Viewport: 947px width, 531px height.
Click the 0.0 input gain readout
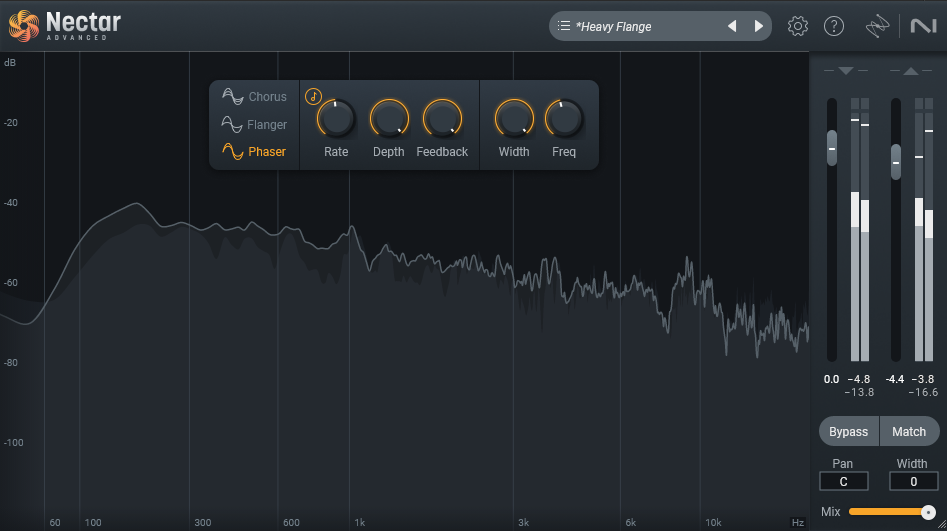[832, 379]
